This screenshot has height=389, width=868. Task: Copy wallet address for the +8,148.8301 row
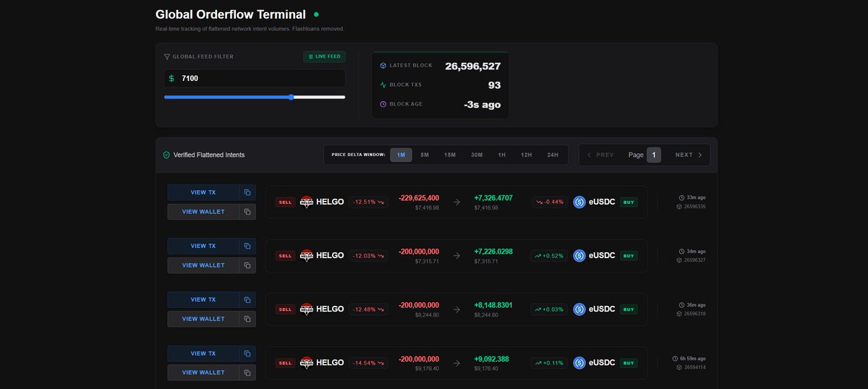(247, 319)
